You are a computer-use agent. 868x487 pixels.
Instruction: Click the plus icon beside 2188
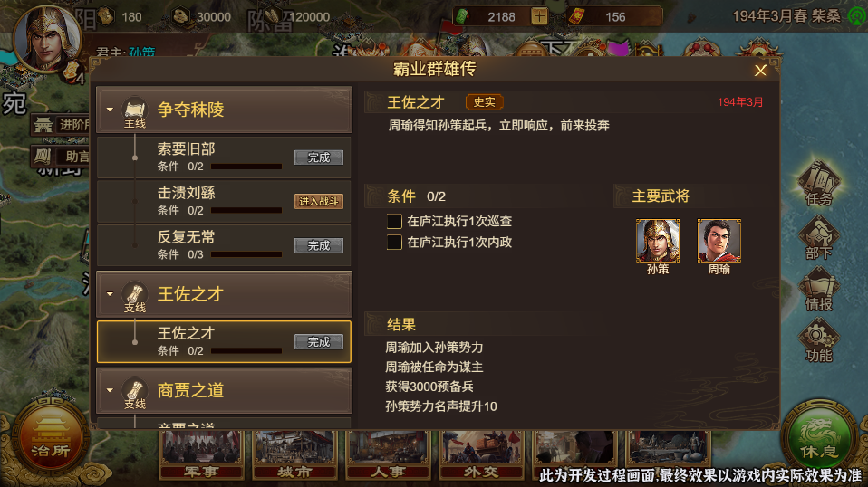pyautogui.click(x=538, y=16)
